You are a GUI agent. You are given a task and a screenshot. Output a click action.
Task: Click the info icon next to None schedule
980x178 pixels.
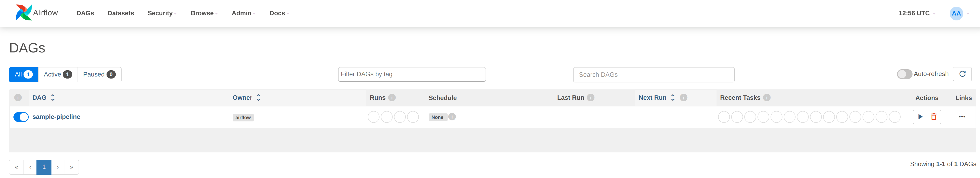452,117
